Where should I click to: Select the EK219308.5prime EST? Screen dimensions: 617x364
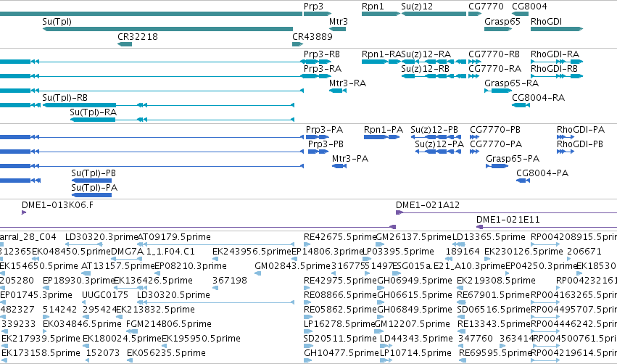460,288
